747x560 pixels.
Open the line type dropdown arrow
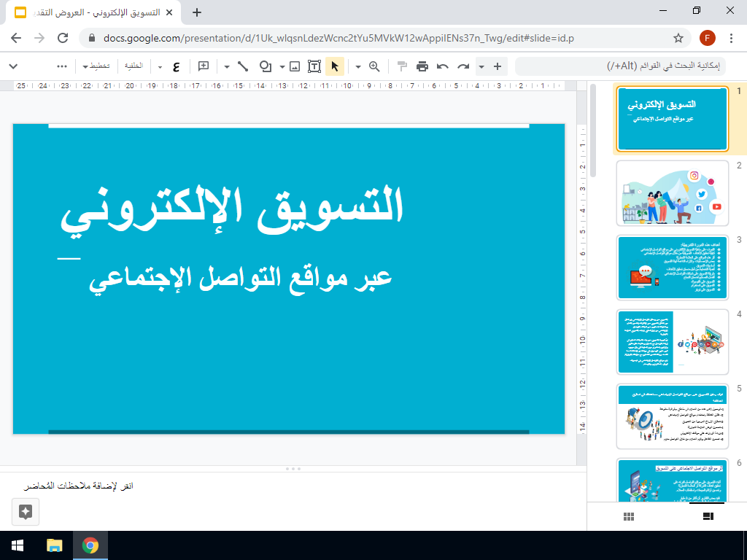click(227, 66)
